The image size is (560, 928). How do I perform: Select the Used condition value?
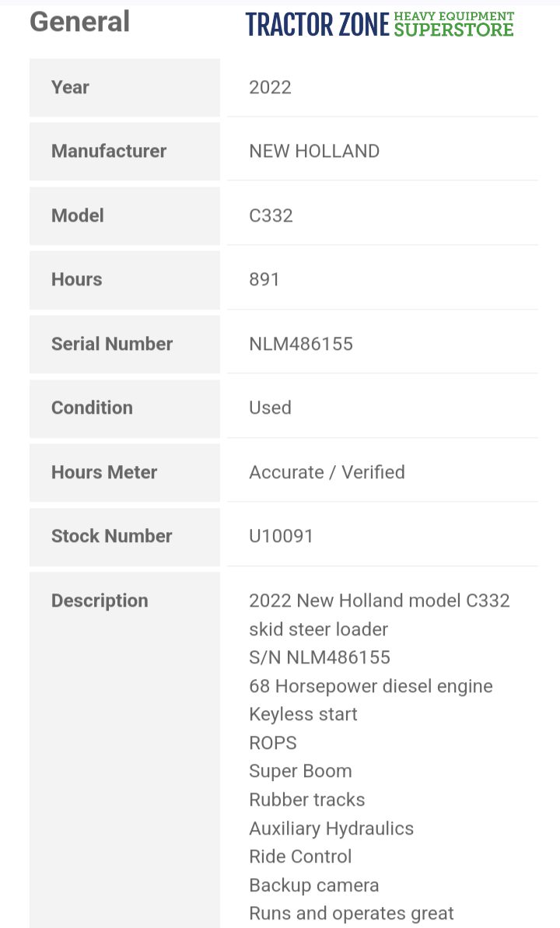pyautogui.click(x=270, y=408)
